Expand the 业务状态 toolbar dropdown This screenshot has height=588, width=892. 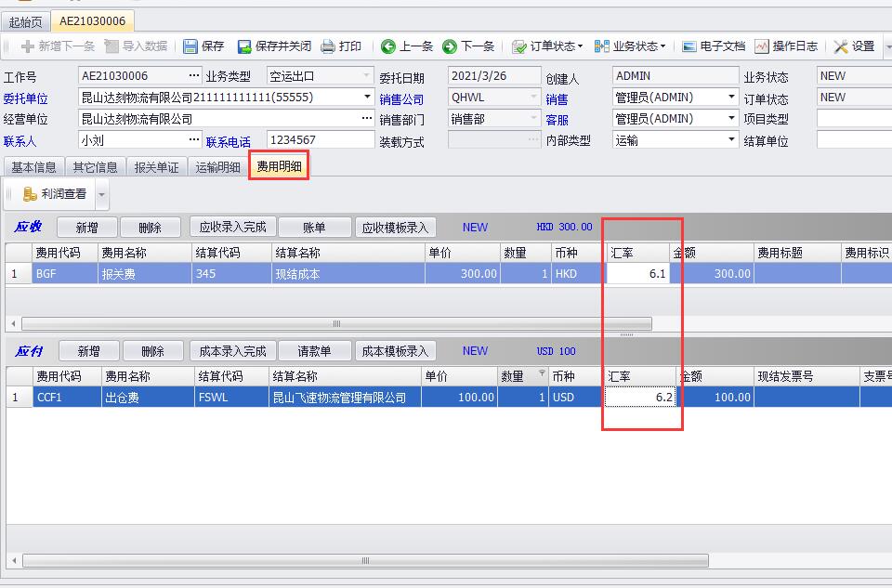pyautogui.click(x=662, y=46)
